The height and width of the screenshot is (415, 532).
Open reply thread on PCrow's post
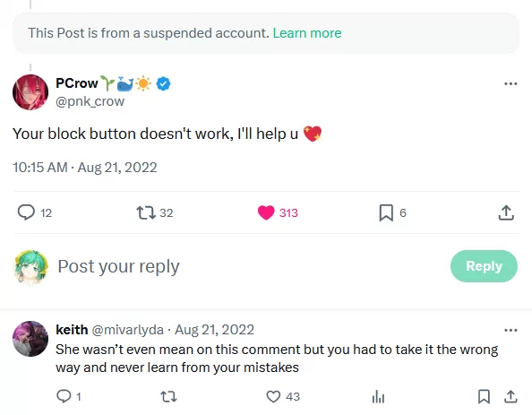click(26, 212)
